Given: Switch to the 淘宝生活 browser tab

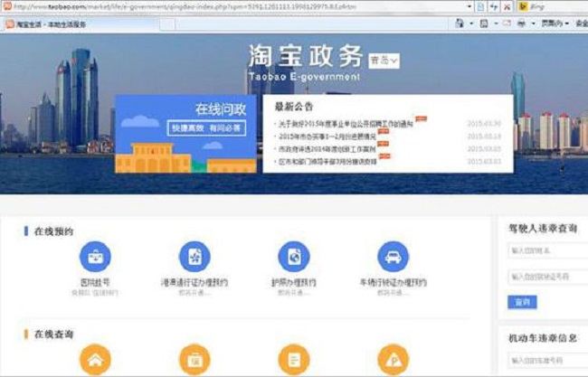Looking at the screenshot, I should point(81,24).
